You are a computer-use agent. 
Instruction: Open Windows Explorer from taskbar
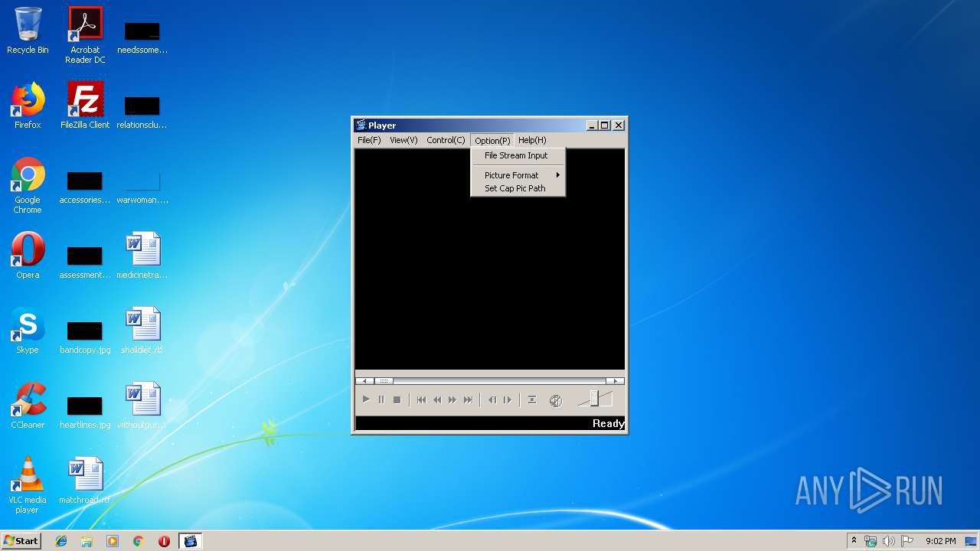coord(87,541)
